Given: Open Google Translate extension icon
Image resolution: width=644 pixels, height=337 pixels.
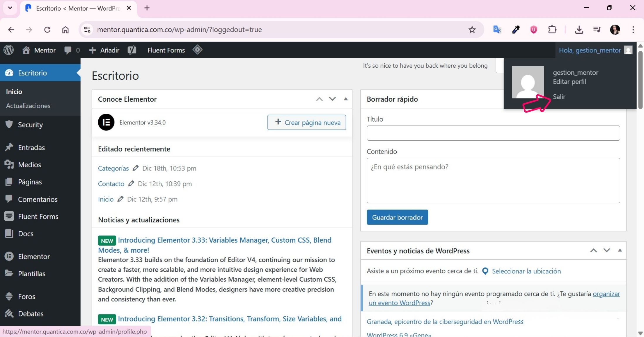Looking at the screenshot, I should (497, 30).
